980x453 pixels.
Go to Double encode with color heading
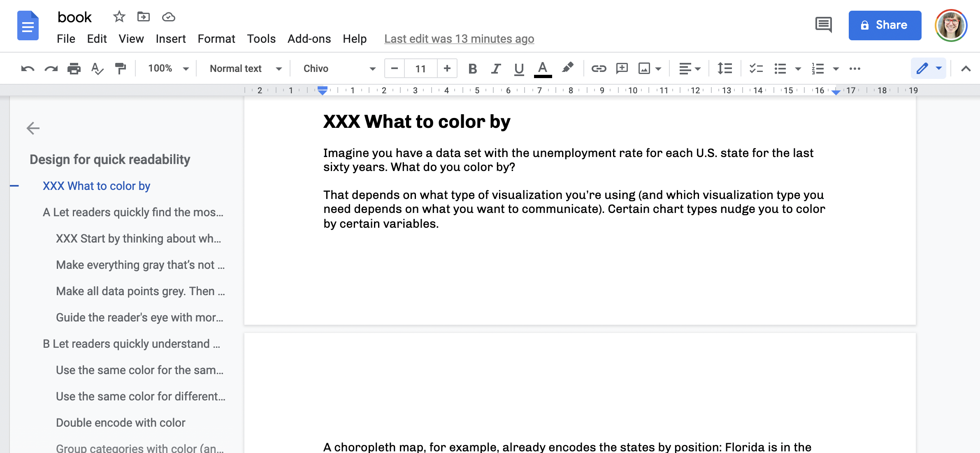tap(121, 423)
